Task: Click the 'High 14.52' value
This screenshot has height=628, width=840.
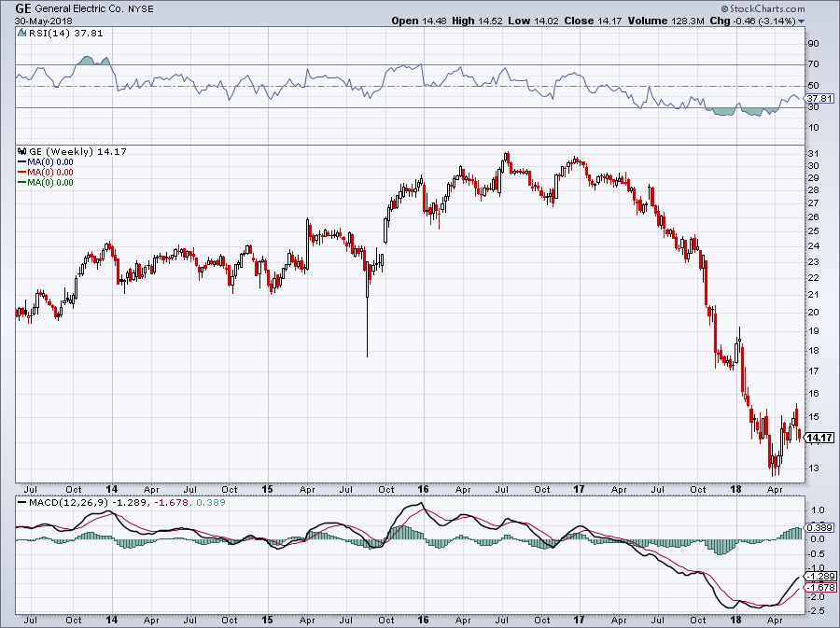Action: coord(477,21)
